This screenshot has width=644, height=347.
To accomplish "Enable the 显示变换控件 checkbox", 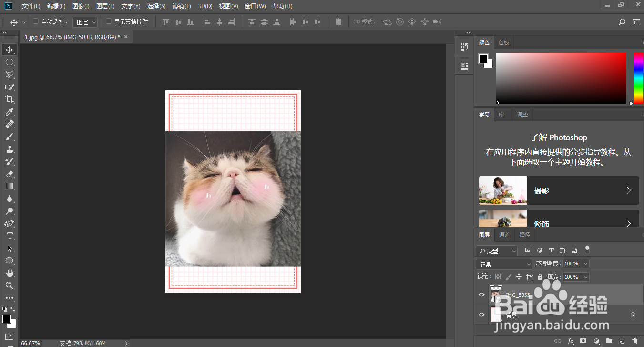I will pos(108,21).
